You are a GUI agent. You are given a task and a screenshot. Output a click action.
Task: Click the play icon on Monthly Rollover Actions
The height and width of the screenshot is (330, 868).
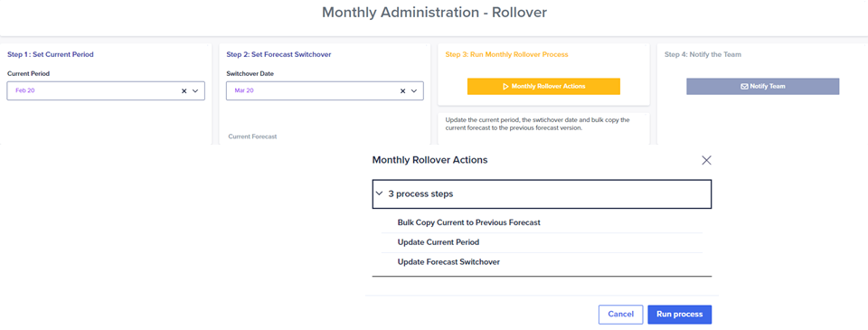pos(505,87)
